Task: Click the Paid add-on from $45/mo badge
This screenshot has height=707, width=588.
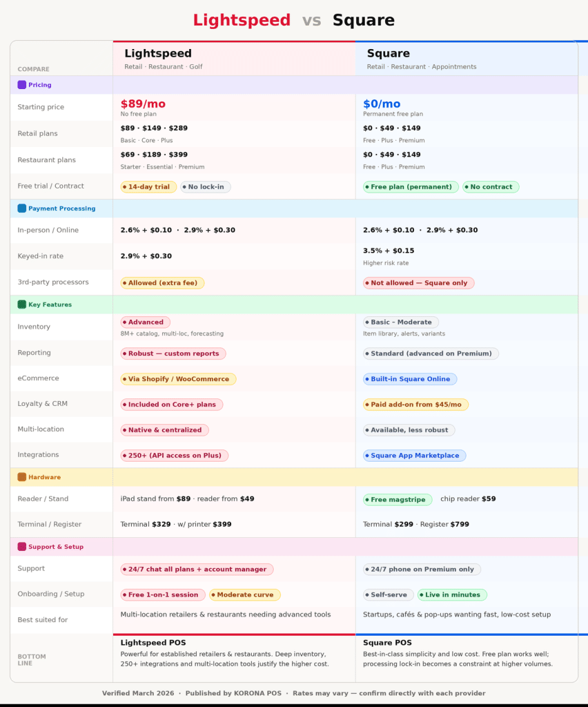Action: click(x=415, y=405)
